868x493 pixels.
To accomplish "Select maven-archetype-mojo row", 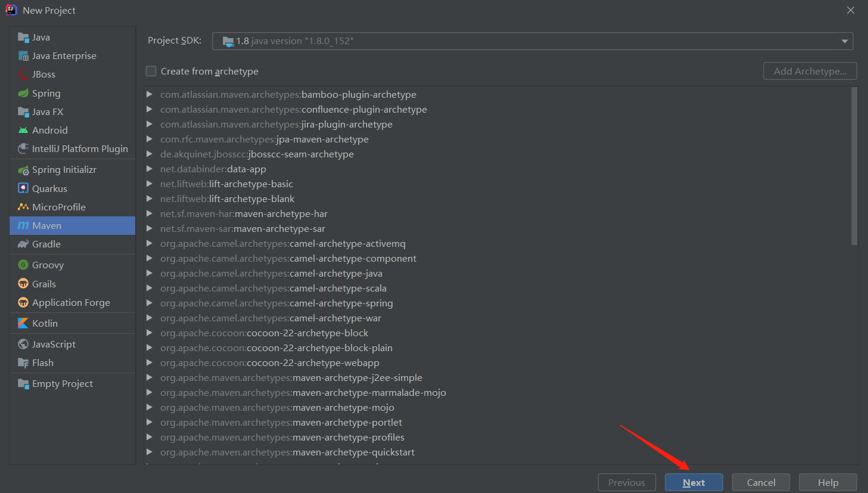I will coord(497,407).
